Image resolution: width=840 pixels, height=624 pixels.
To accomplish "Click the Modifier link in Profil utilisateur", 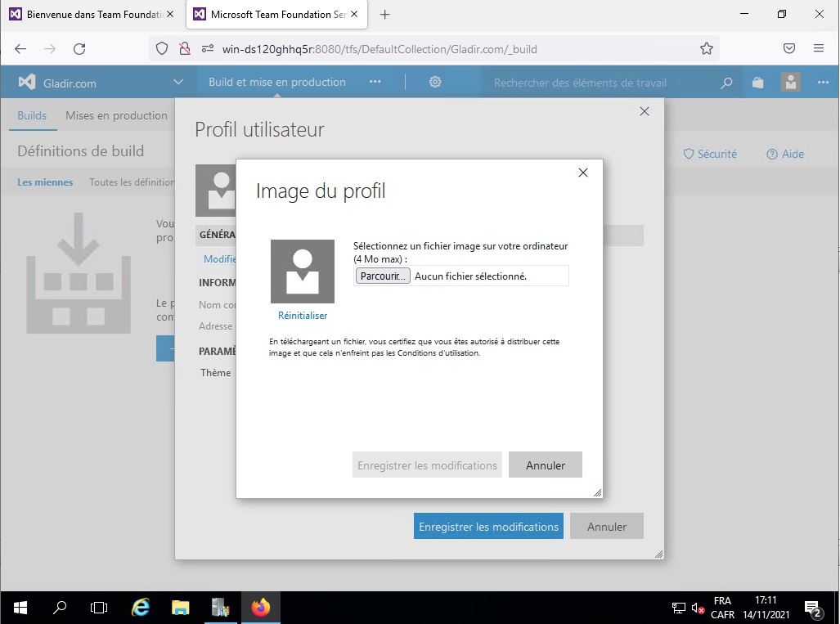I will [x=220, y=258].
